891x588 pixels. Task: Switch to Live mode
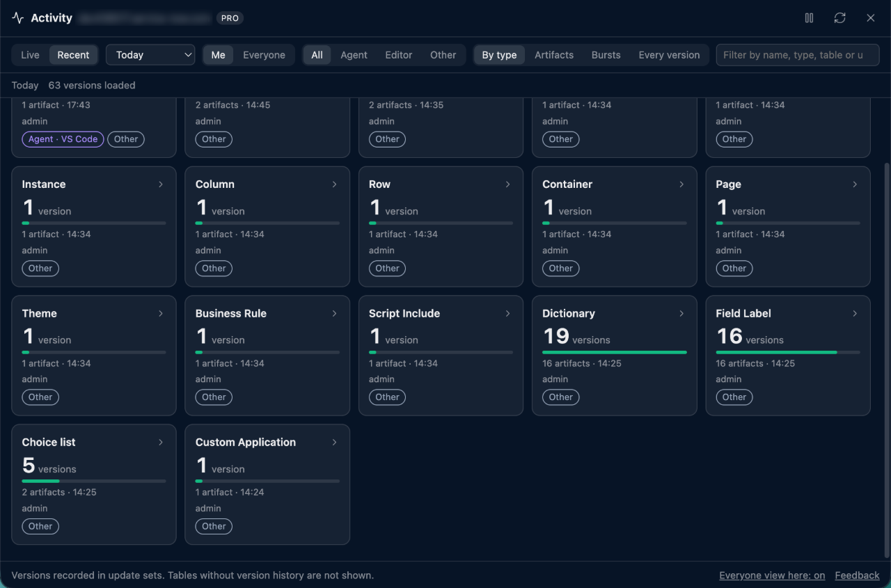click(31, 55)
